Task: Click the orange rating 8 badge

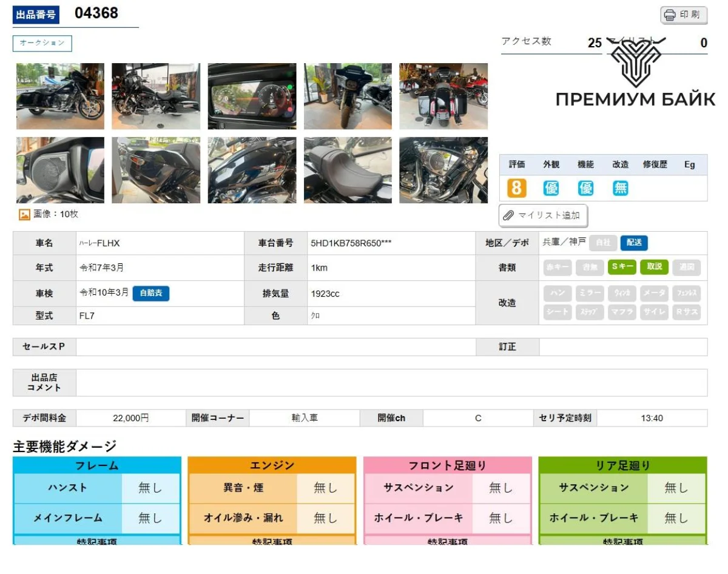Action: point(516,188)
